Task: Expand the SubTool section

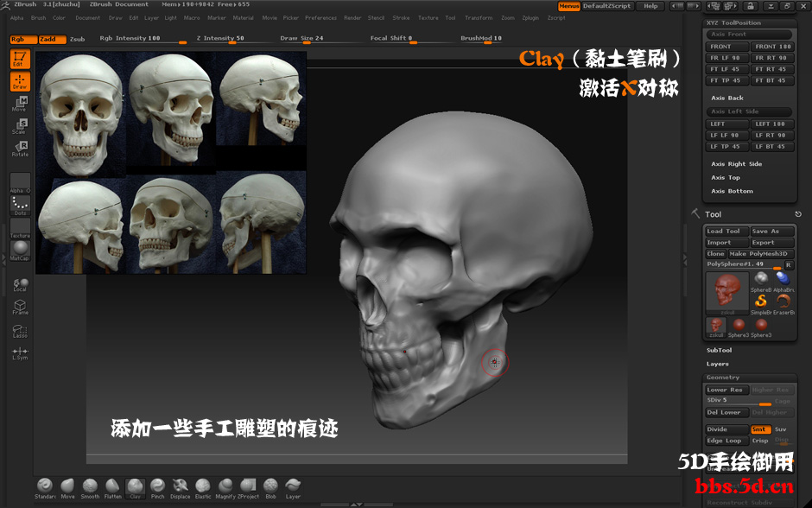Action: (x=719, y=350)
